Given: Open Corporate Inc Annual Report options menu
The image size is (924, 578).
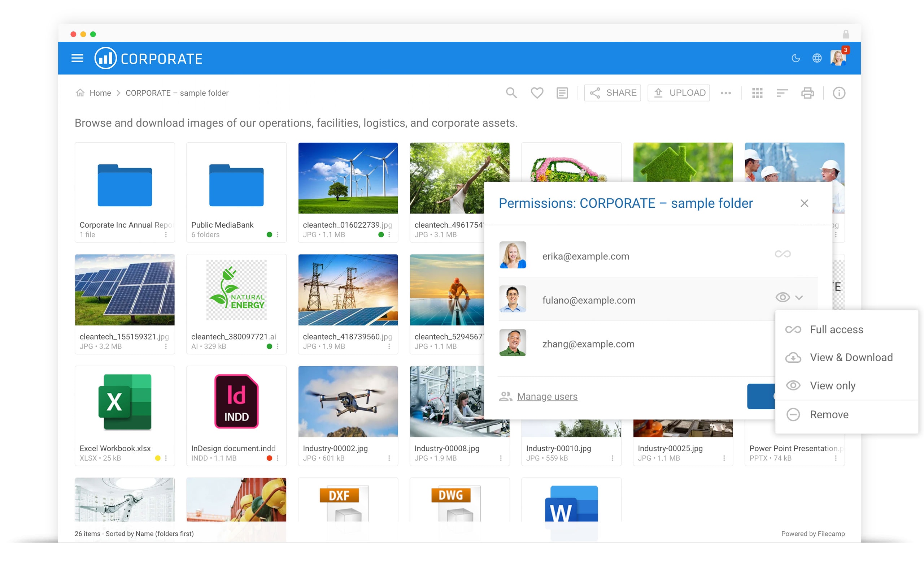Looking at the screenshot, I should pyautogui.click(x=166, y=235).
